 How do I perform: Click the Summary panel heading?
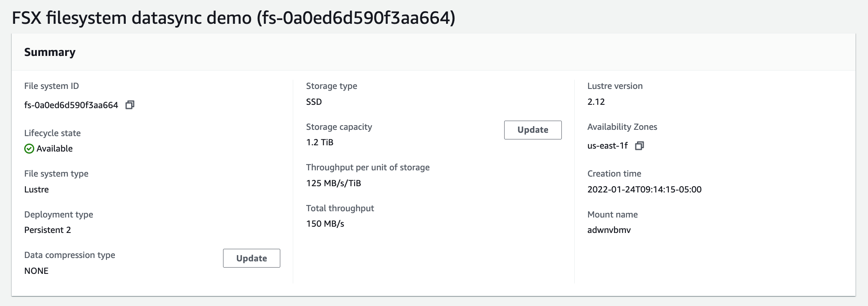click(x=50, y=52)
